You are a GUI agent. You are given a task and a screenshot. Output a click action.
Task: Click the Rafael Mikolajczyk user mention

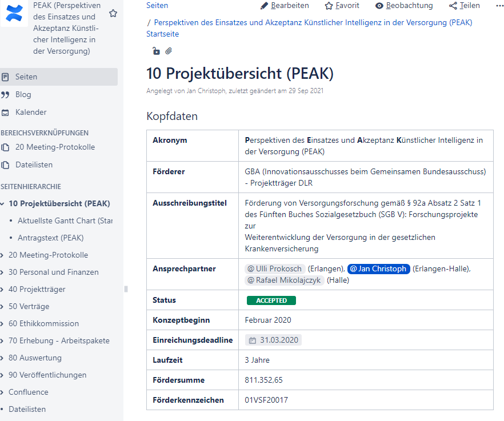(x=284, y=280)
